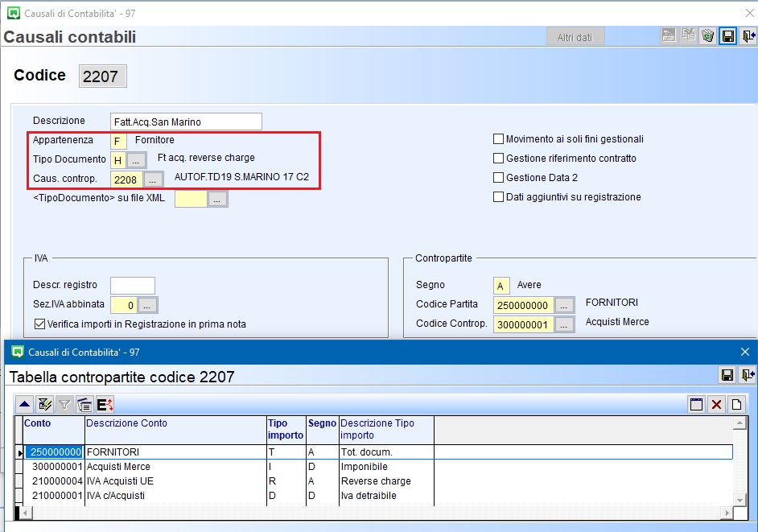Click the grid window-view icon
Viewport: 758px width, 532px height.
point(696,404)
